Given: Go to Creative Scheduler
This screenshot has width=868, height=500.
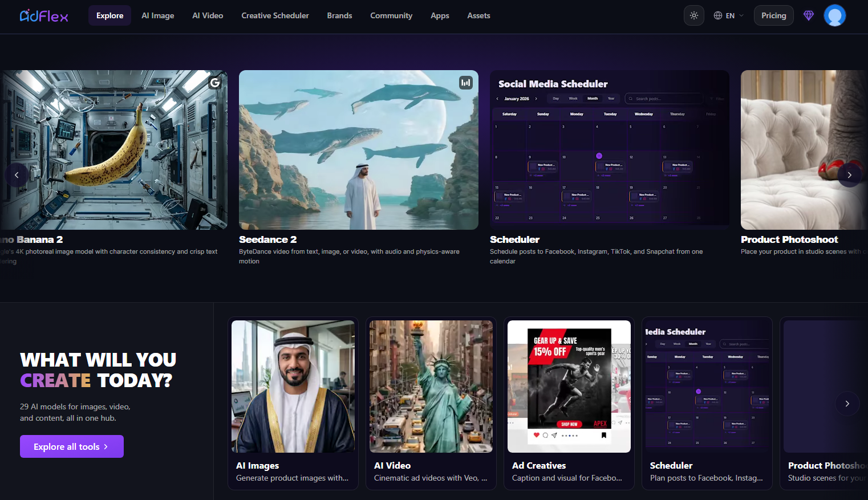Looking at the screenshot, I should (x=275, y=15).
